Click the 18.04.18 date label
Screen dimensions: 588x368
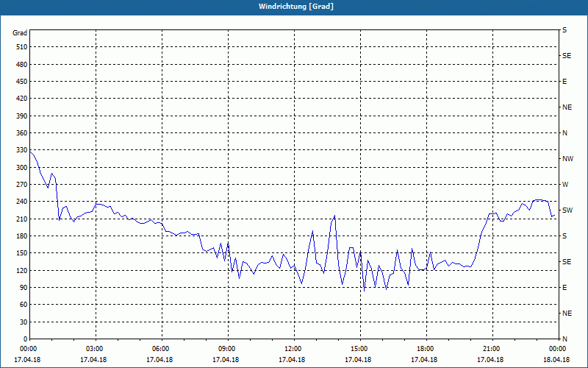(556, 360)
